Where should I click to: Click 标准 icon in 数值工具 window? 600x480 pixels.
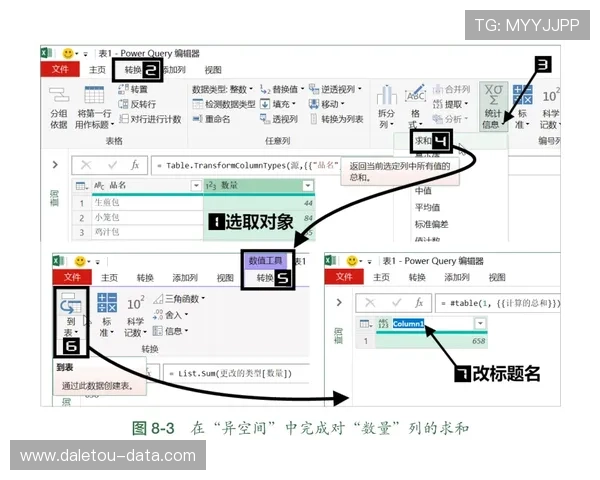[107, 303]
